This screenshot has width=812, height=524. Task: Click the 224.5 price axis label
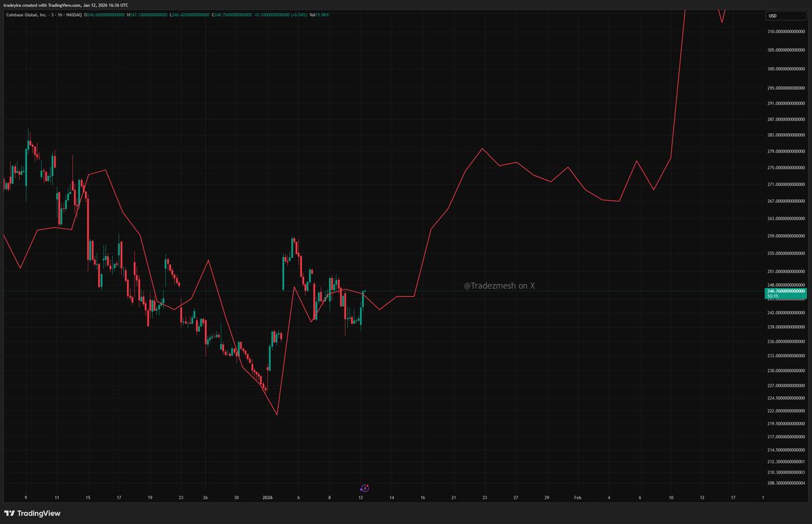(786, 398)
